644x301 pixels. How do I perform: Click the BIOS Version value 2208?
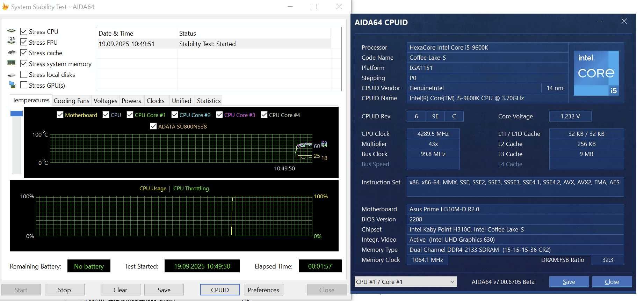point(515,219)
